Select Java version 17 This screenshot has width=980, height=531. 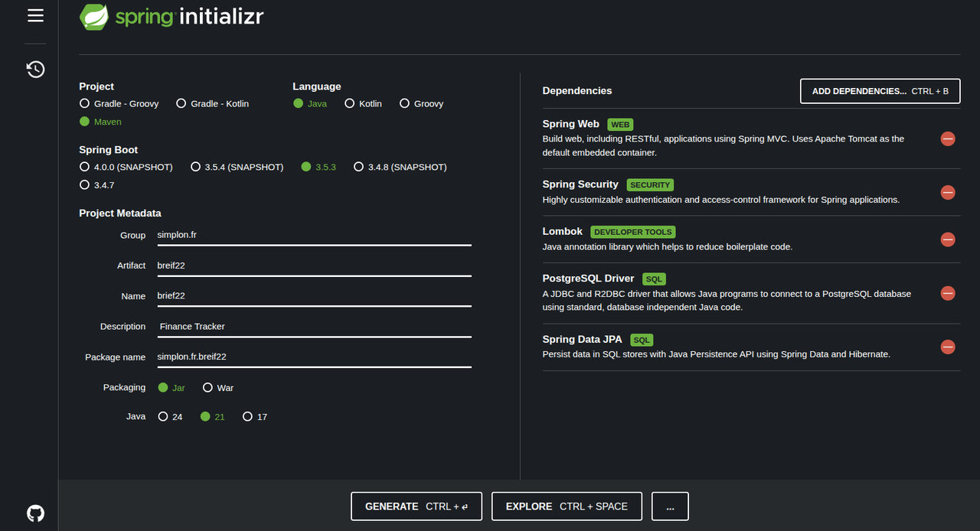[255, 417]
